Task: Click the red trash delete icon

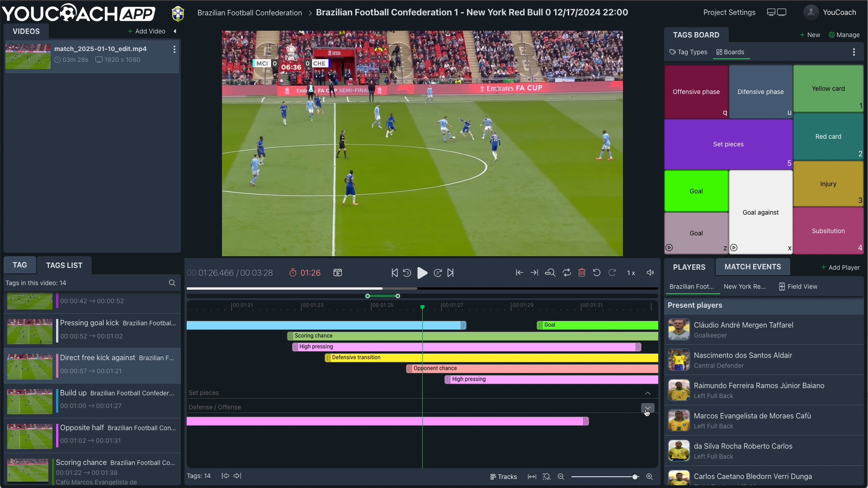Action: tap(582, 273)
